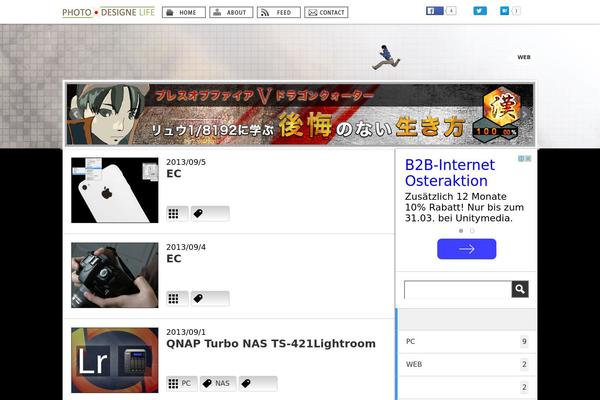This screenshot has width=600, height=400.
Task: Select the WEB label in the header
Action: point(524,57)
